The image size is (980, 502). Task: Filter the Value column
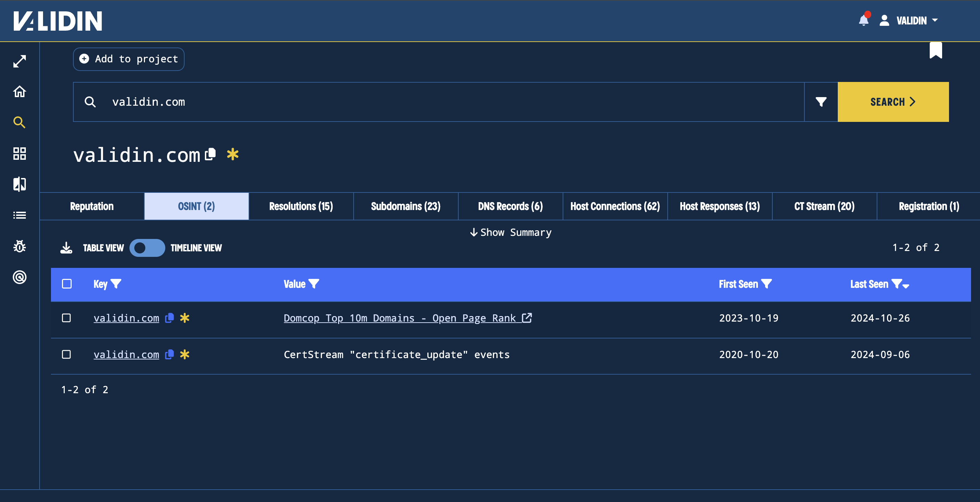pyautogui.click(x=314, y=284)
